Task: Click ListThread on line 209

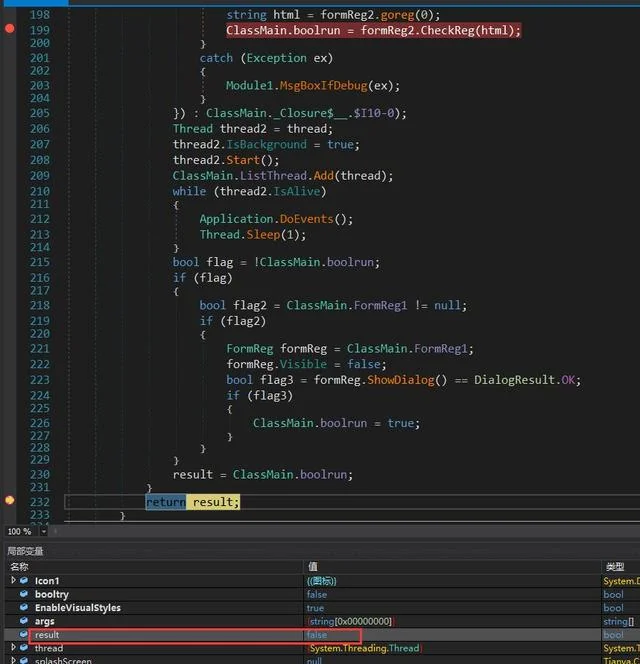Action: [x=273, y=175]
